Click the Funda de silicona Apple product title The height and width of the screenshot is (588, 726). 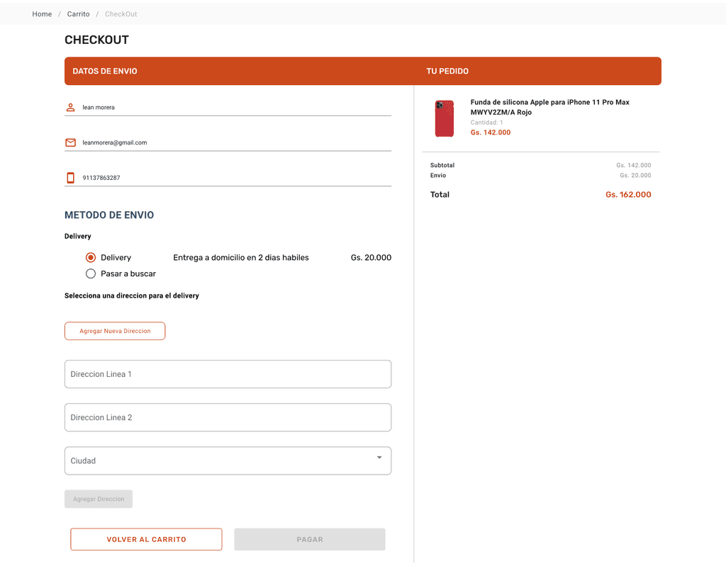click(549, 108)
